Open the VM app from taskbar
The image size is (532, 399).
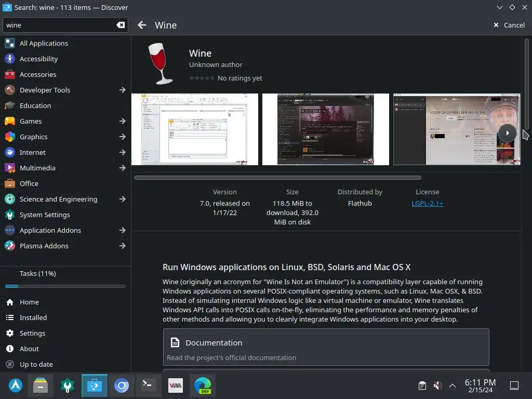tap(176, 385)
